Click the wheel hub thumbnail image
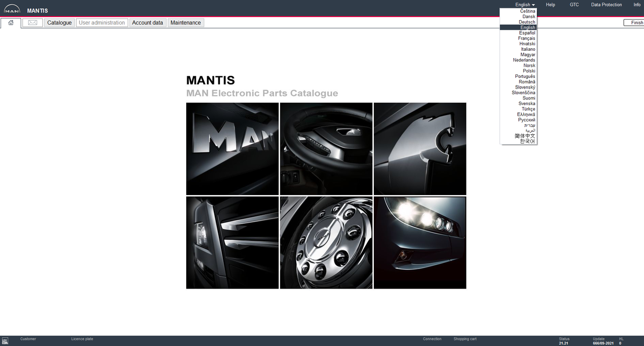The image size is (644, 346). click(x=326, y=242)
